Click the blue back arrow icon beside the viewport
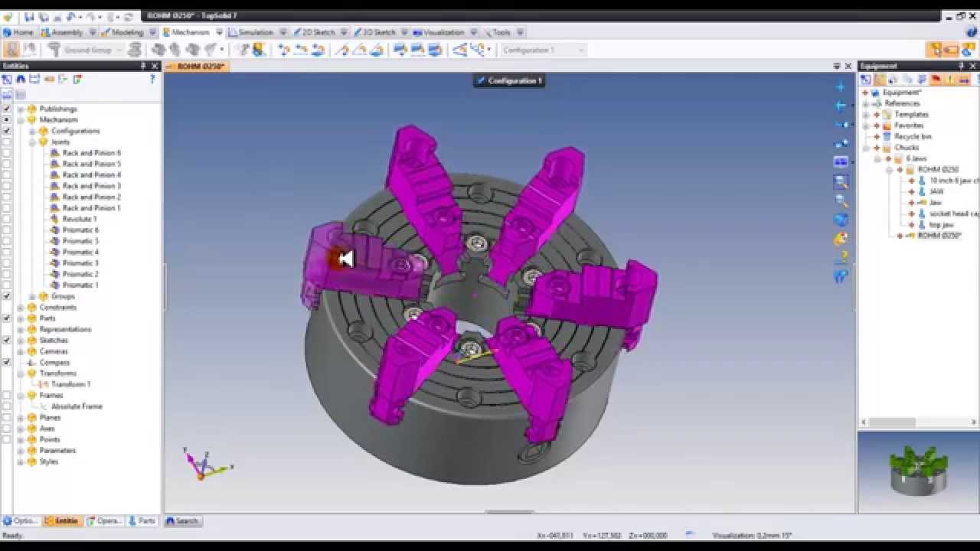The image size is (980, 551). coord(841,106)
